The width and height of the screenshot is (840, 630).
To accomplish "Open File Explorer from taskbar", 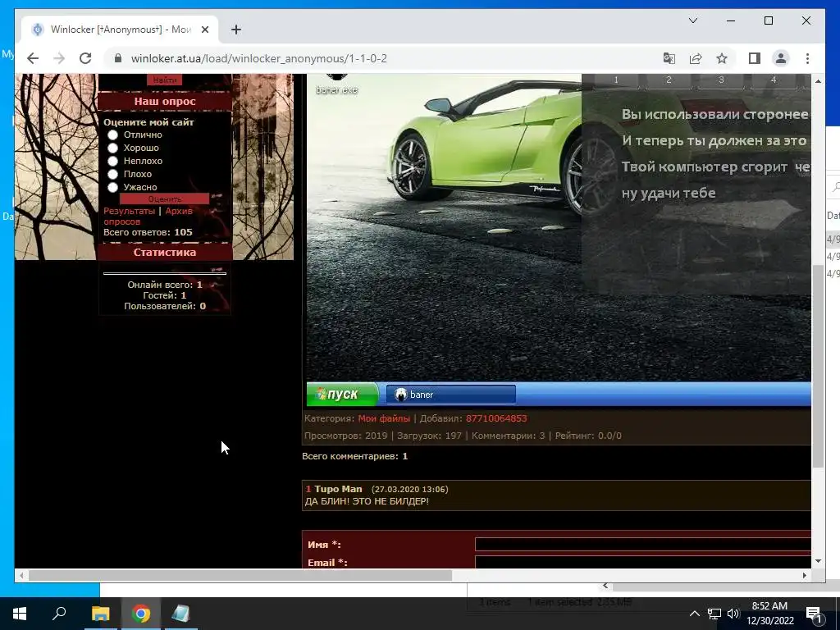I will coord(100,614).
